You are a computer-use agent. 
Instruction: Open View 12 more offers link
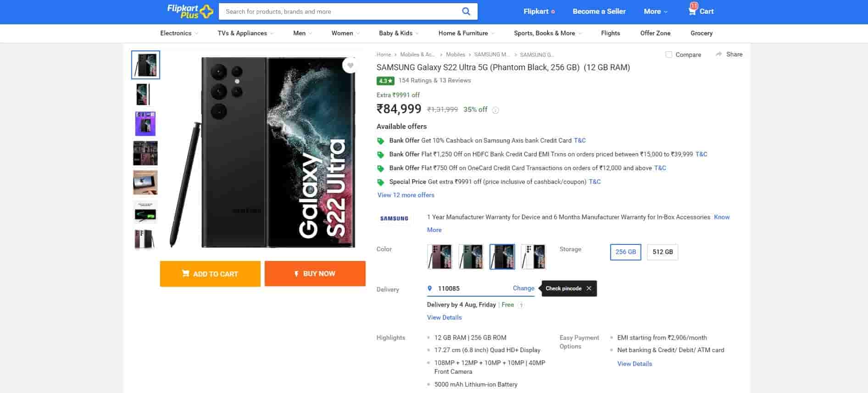pyautogui.click(x=406, y=195)
